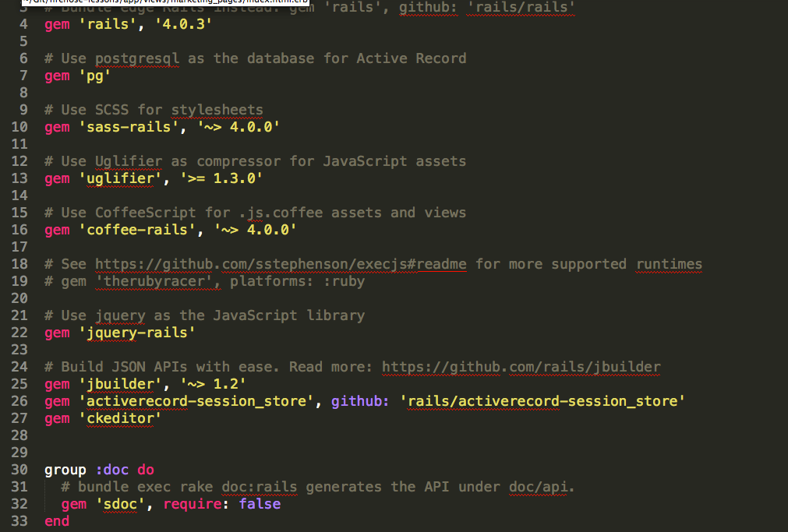Image resolution: width=788 pixels, height=532 pixels.
Task: Click the '~> 4.0.0' version on line 16
Action: (256, 230)
